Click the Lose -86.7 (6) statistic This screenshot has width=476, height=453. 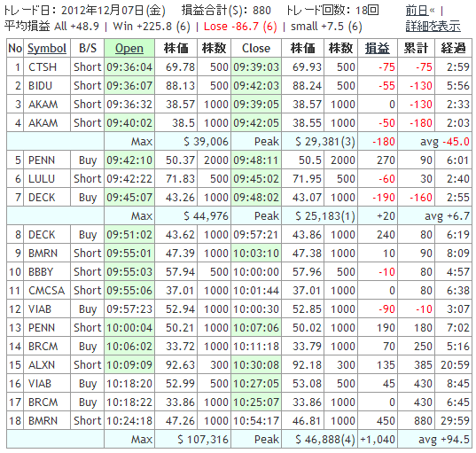[x=240, y=27]
